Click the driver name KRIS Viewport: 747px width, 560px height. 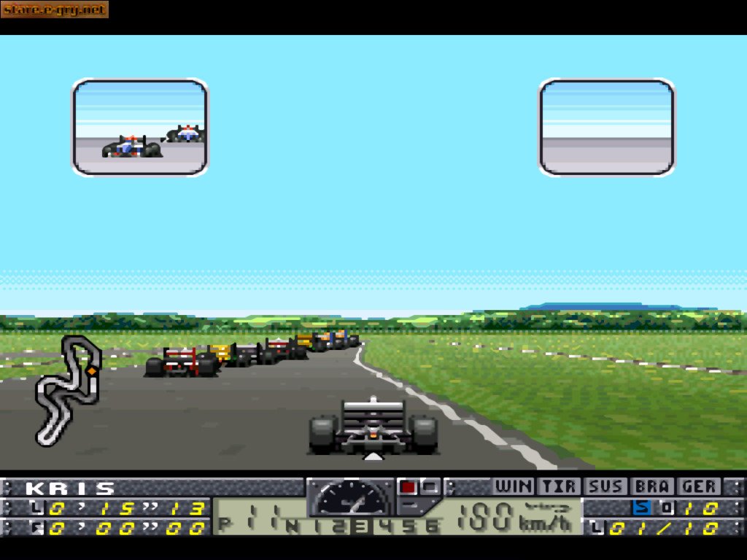pyautogui.click(x=71, y=488)
